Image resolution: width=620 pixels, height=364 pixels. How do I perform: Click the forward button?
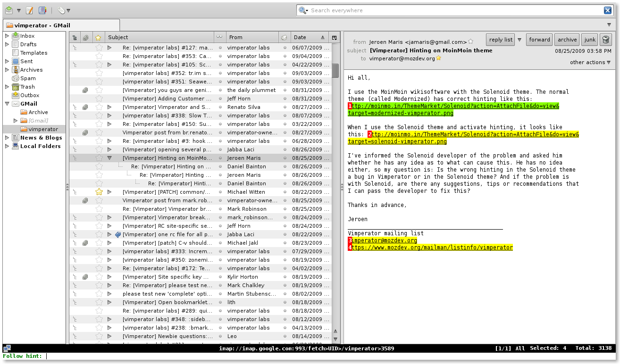tap(539, 40)
